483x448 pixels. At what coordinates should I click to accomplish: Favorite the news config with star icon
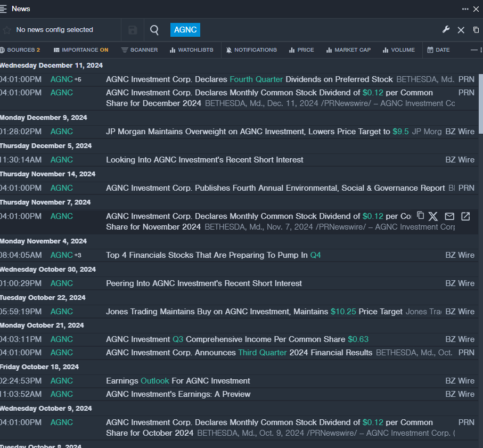coord(7,30)
